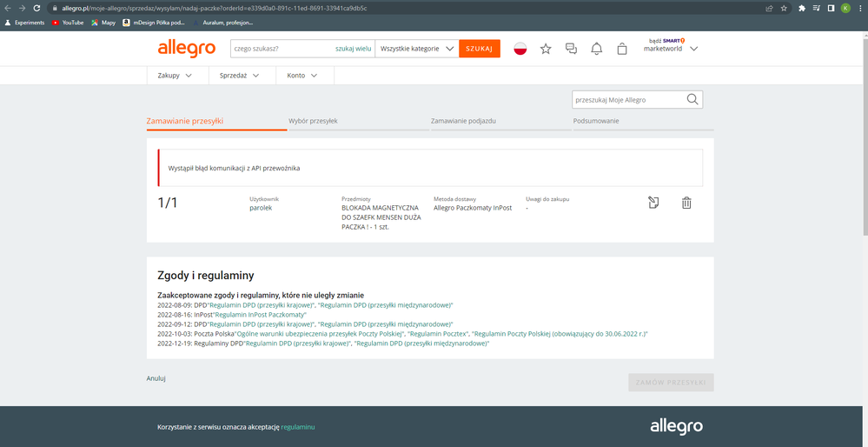Expand Wszystkie kategorie dropdown
This screenshot has height=447, width=868.
pos(417,49)
